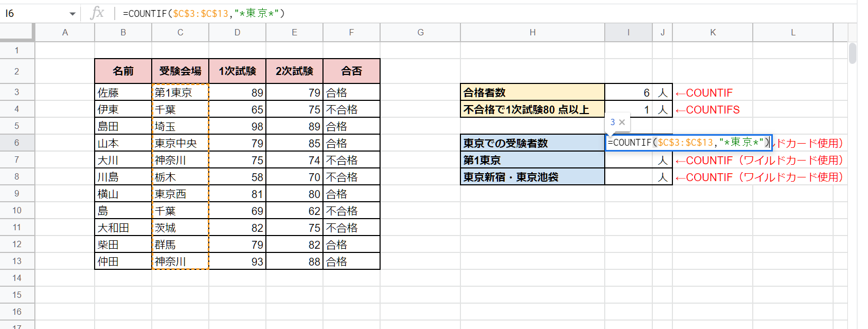Viewport: 868px width, 329px height.
Task: Select the red COUNTIFS note text
Action: click(x=708, y=110)
